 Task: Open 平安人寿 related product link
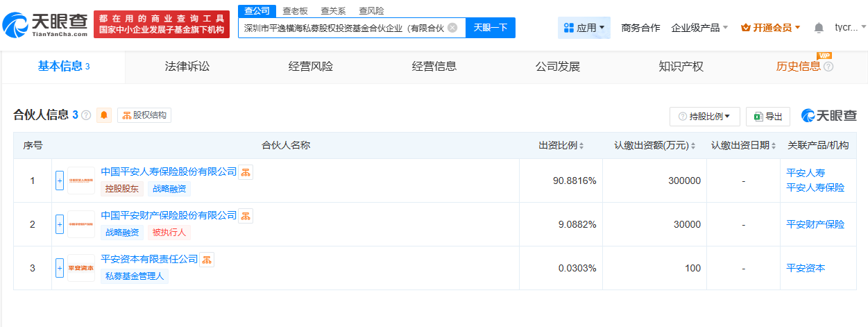point(806,173)
